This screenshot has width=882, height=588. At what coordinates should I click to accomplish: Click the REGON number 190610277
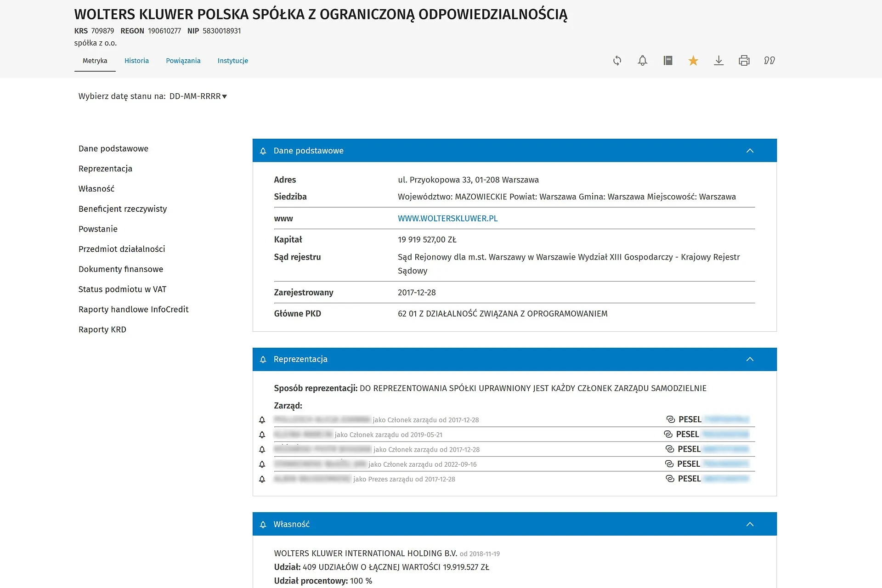[x=164, y=31]
